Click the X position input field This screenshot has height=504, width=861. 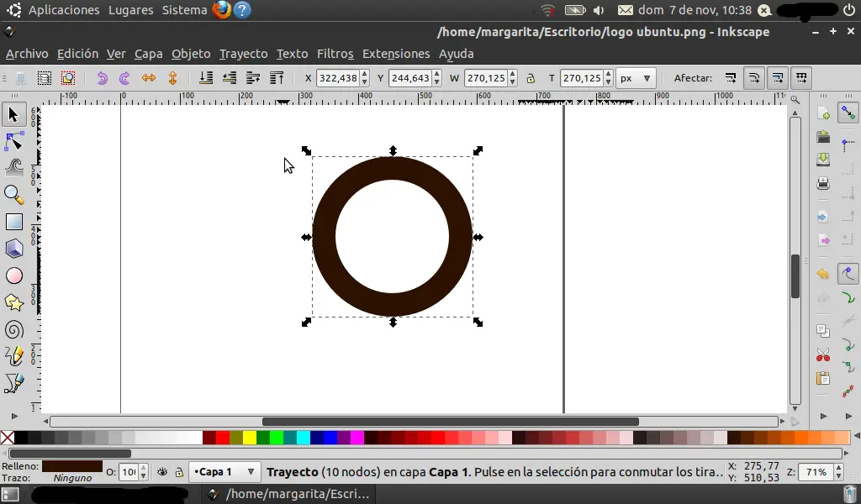pyautogui.click(x=337, y=78)
